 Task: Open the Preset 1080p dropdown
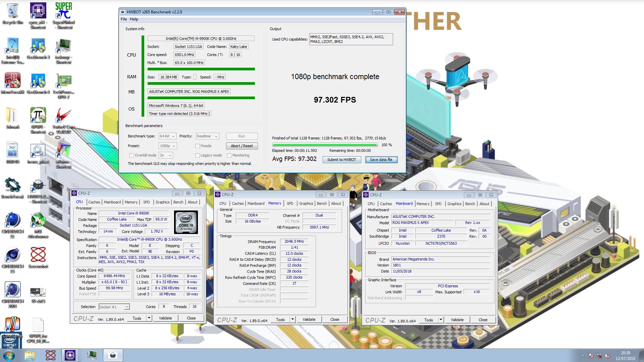(x=168, y=146)
